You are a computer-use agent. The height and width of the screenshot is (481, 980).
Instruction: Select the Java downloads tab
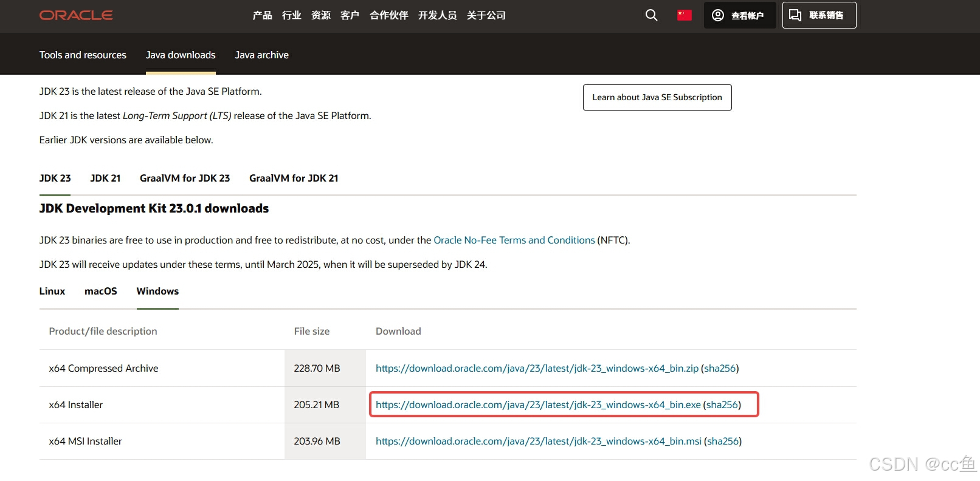point(181,55)
